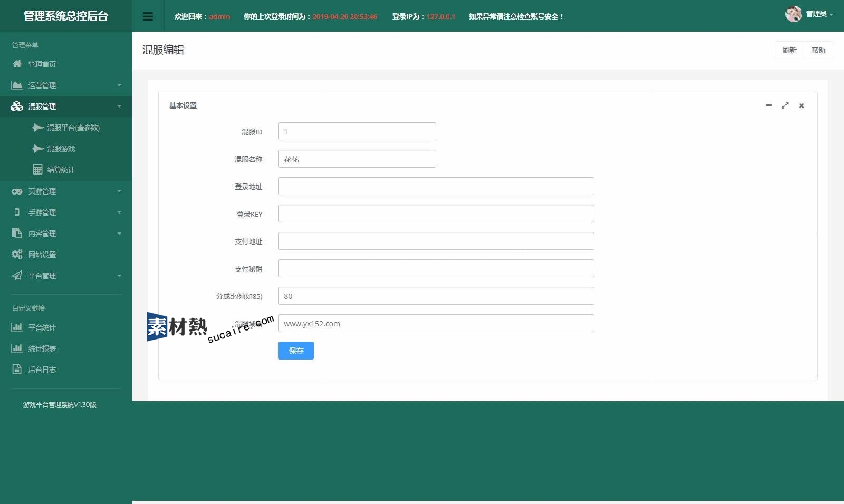This screenshot has height=504, width=844.
Task: Click the red admin username text
Action: (219, 16)
